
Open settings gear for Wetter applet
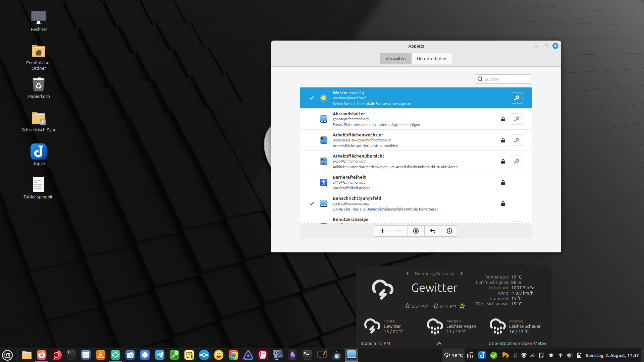point(517,98)
